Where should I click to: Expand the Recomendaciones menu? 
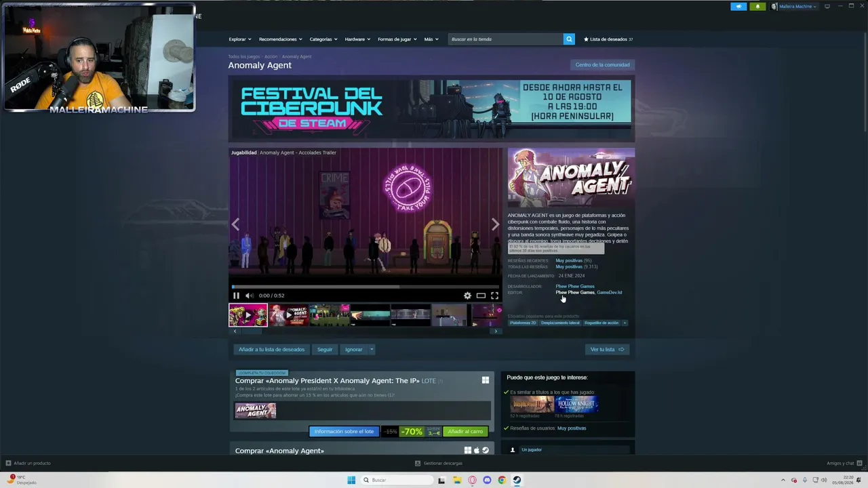(x=280, y=39)
